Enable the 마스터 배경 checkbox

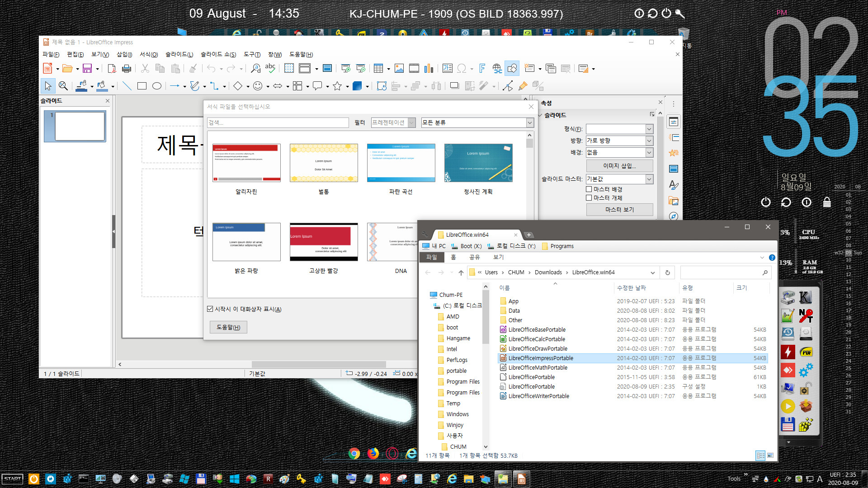pos(589,189)
